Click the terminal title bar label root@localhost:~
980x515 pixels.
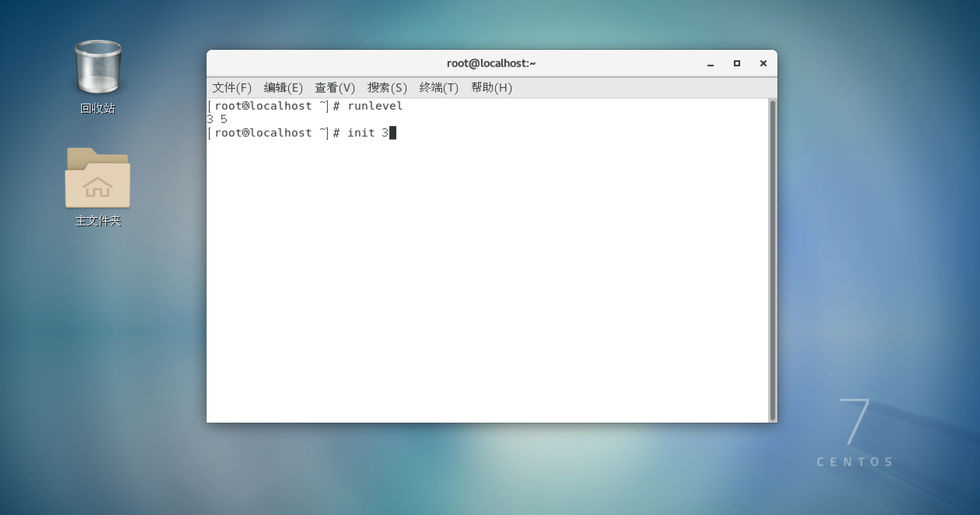[x=491, y=63]
